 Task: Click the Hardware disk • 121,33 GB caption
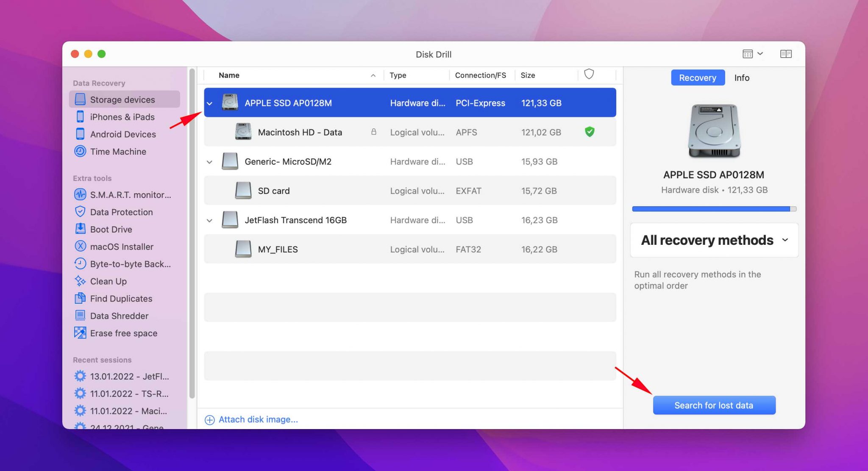coord(714,190)
